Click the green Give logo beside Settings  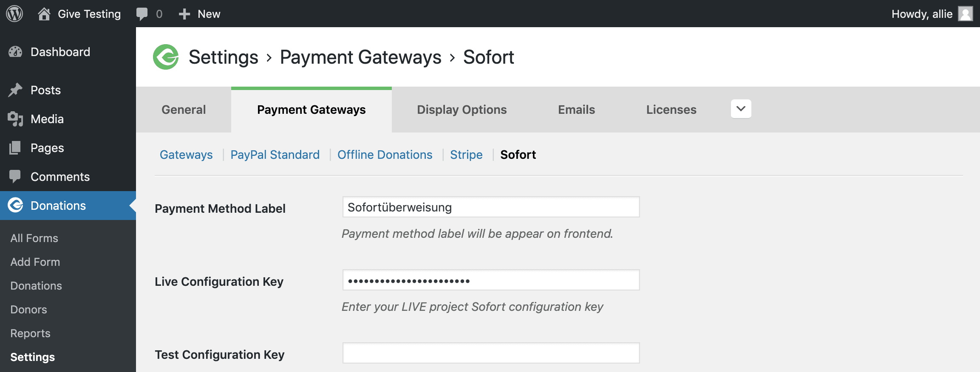(166, 57)
